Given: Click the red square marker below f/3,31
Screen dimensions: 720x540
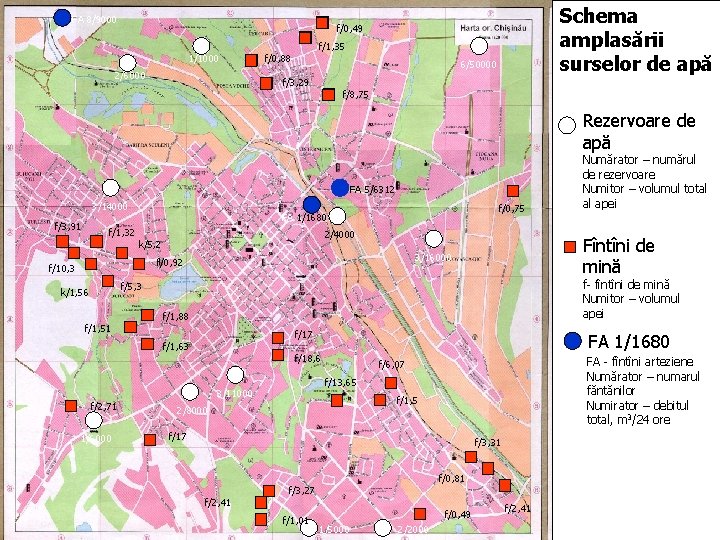Looking at the screenshot, I should pos(471,457).
